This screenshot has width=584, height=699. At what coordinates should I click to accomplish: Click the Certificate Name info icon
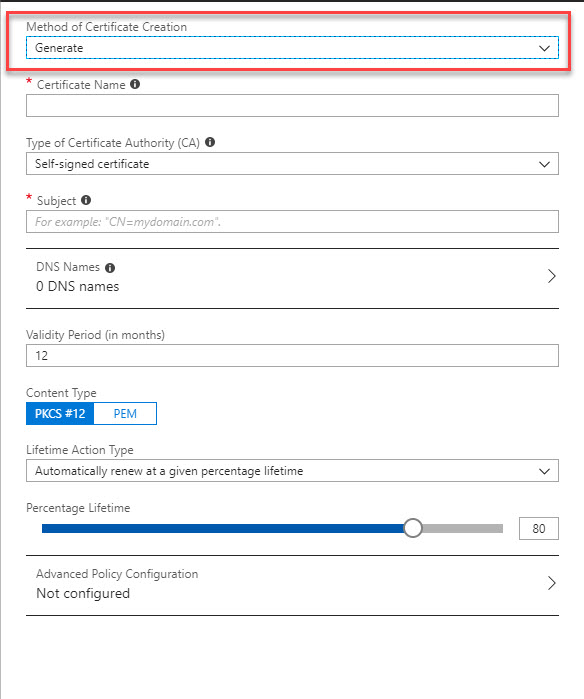135,84
